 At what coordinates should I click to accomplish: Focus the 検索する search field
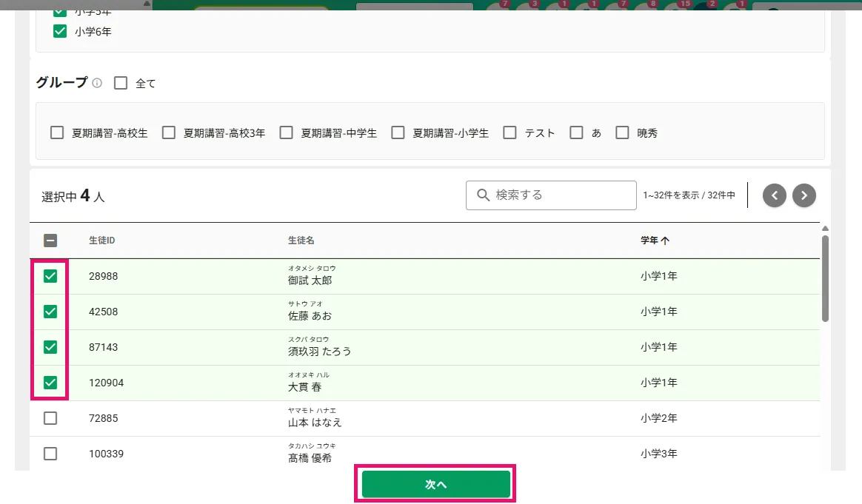(551, 195)
